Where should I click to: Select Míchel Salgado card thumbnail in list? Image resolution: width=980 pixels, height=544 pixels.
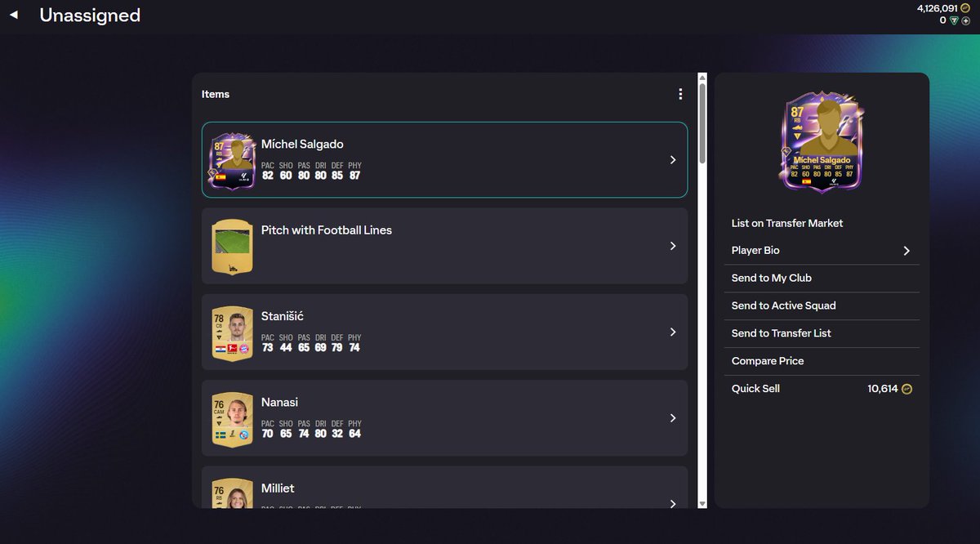tap(232, 160)
